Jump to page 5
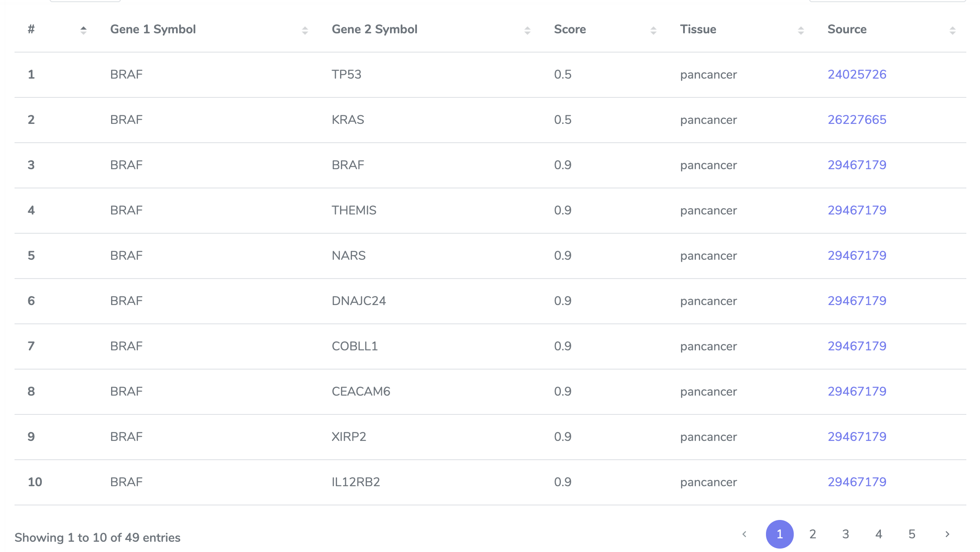Screen dimensions: 980x552 point(912,534)
